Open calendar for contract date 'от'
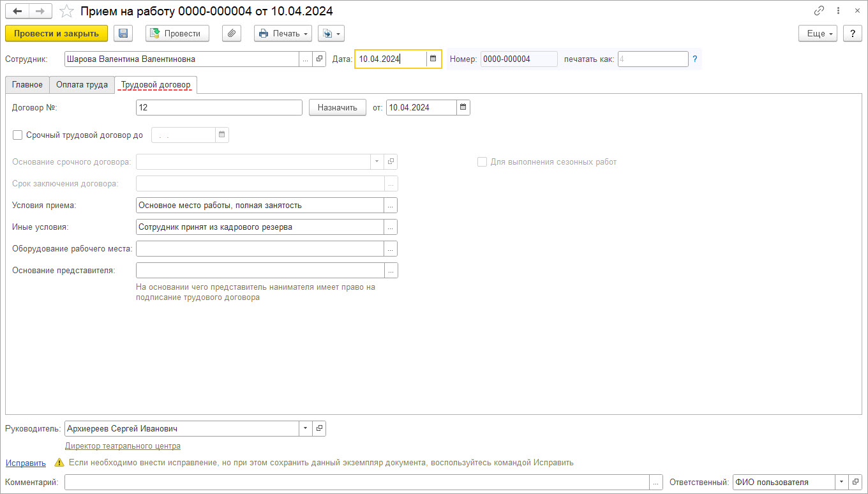The width and height of the screenshot is (868, 494). coord(463,107)
